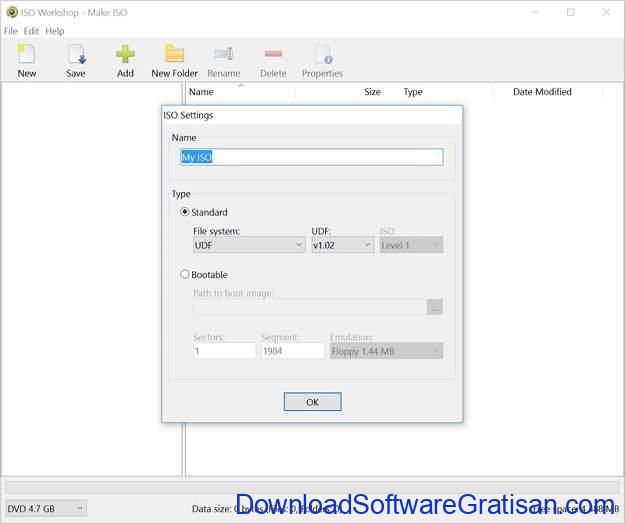
Task: Sort by the Name column header
Action: click(x=241, y=92)
